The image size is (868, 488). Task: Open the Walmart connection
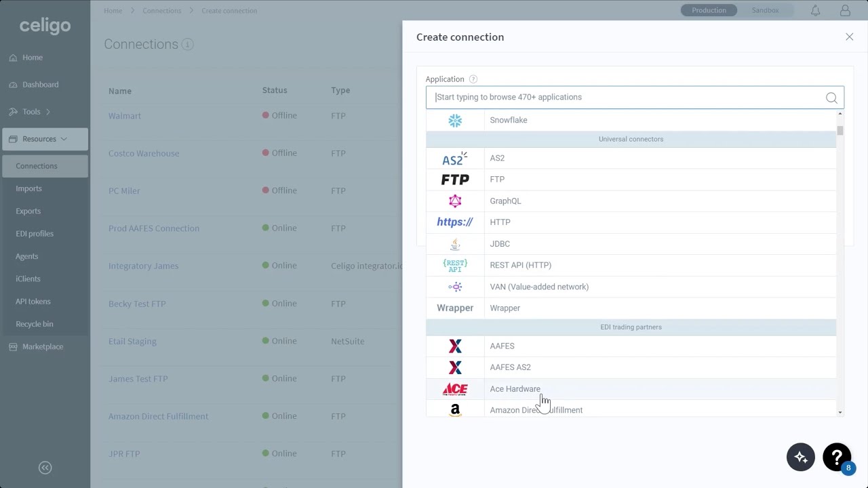[125, 116]
